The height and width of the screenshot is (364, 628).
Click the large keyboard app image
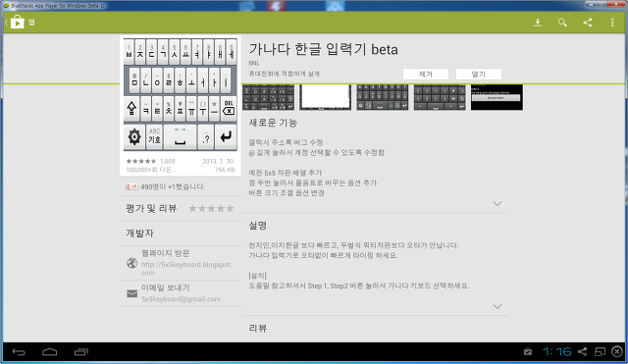(x=181, y=94)
